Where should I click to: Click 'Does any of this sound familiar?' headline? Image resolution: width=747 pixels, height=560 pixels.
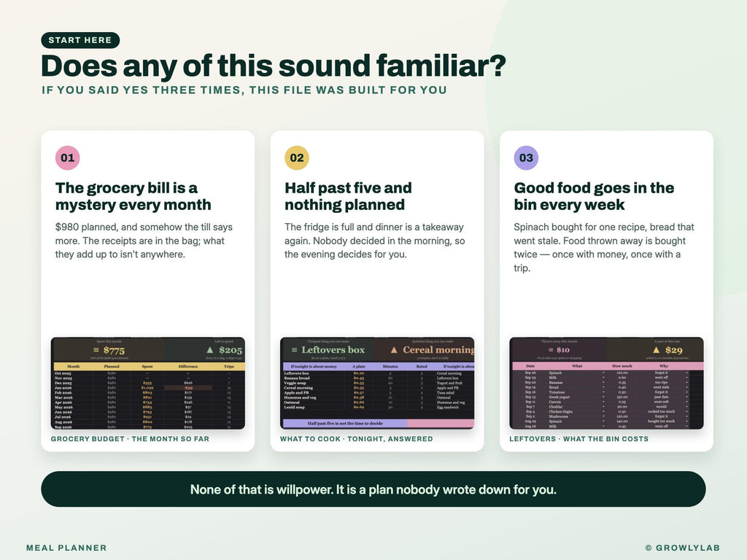click(x=274, y=66)
